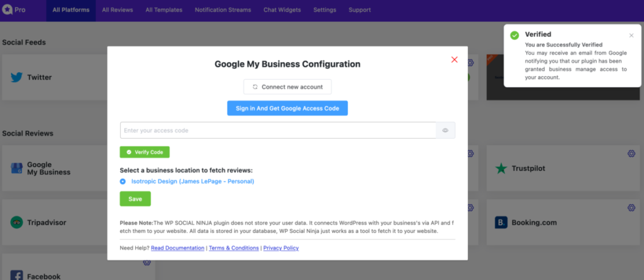Dismiss the Verified notification
Screen dimensions: 644x280
pyautogui.click(x=631, y=35)
